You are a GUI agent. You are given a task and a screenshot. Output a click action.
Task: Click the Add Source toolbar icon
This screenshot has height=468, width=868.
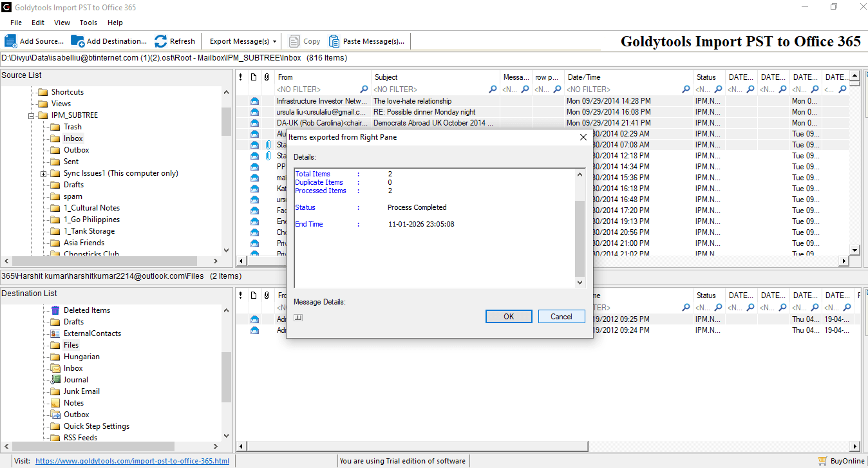(10, 41)
